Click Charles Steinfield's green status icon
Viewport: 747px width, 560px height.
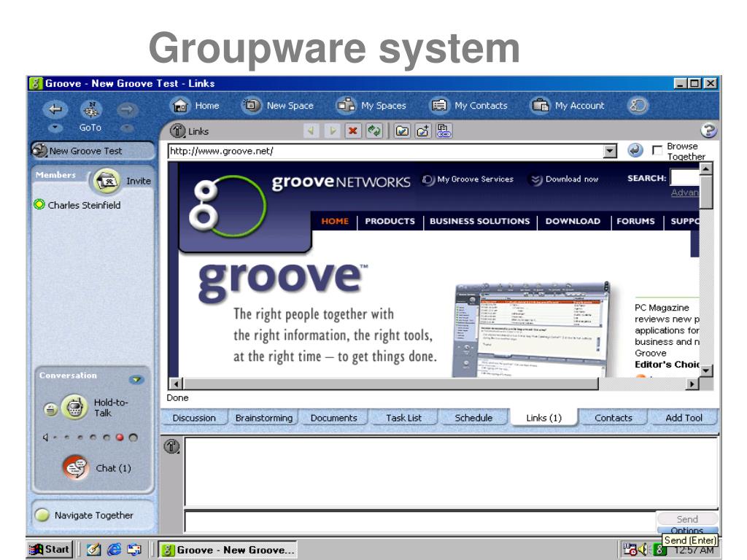39,205
